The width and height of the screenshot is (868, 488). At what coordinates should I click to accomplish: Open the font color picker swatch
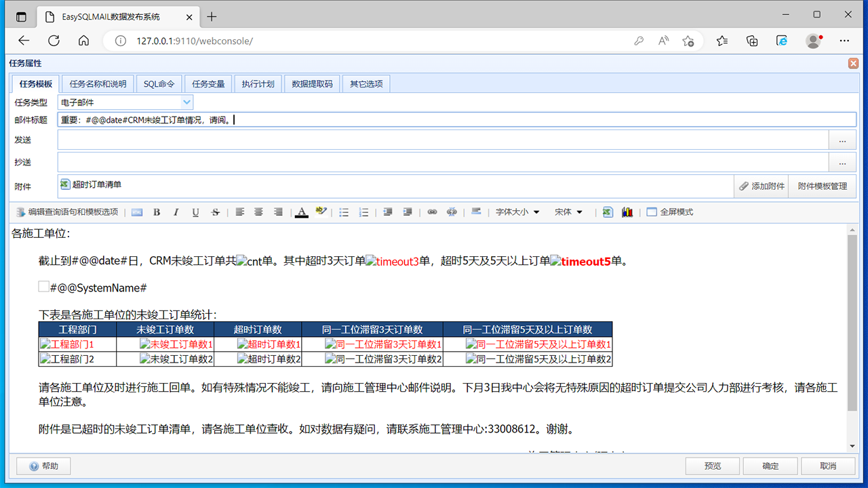pos(301,211)
